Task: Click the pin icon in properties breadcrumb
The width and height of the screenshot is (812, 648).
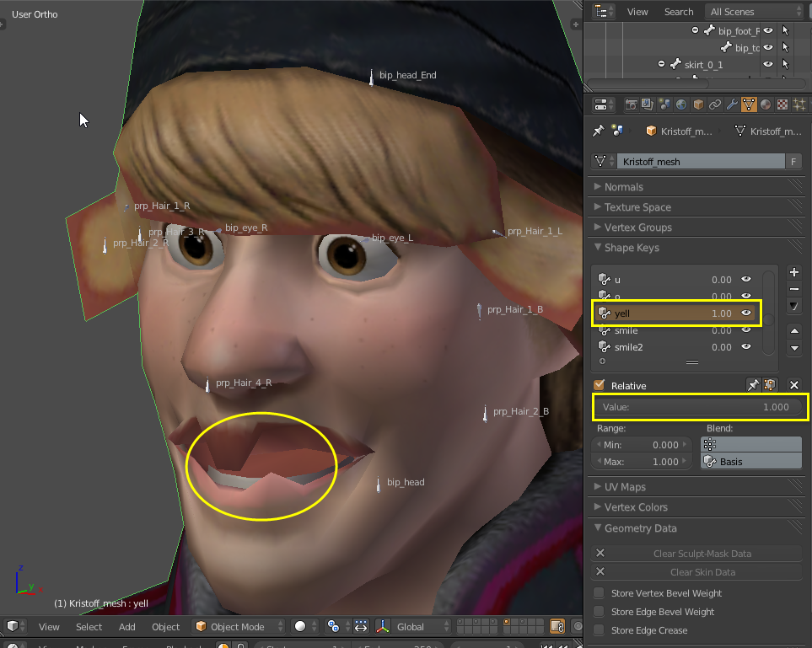Action: click(x=598, y=131)
